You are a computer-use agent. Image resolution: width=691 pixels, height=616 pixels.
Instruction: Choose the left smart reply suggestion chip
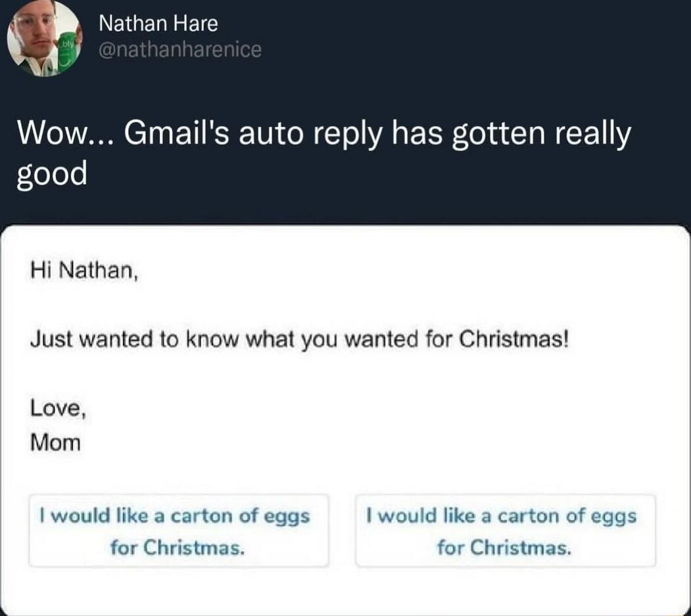tap(179, 529)
